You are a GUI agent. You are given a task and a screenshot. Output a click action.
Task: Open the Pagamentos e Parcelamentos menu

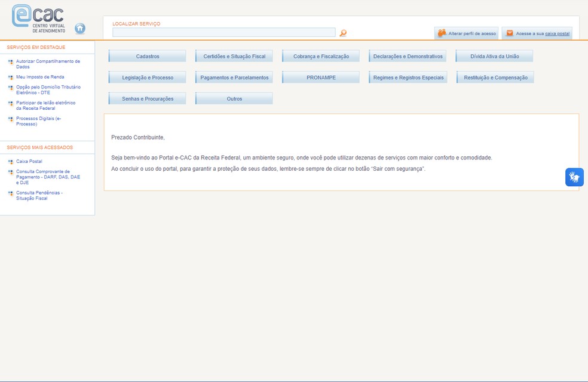tap(234, 78)
